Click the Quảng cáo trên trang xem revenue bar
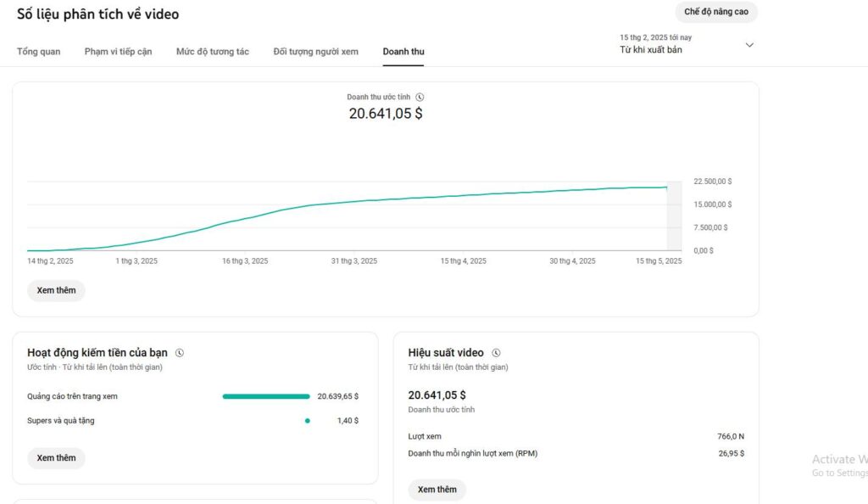The height and width of the screenshot is (504, 868). (x=266, y=396)
